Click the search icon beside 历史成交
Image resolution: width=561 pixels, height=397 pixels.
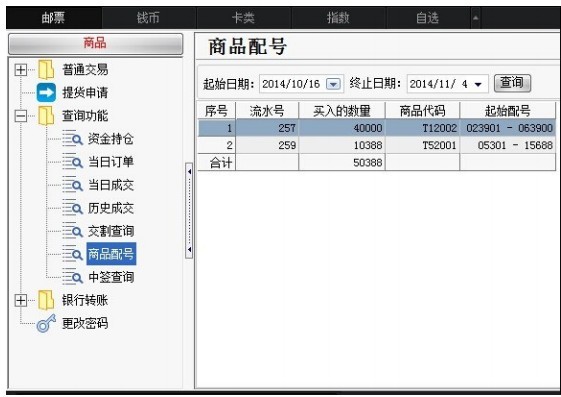[x=73, y=207]
